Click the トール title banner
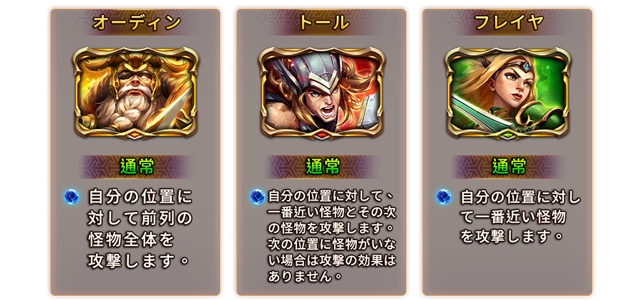Image resolution: width=644 pixels, height=301 pixels. click(323, 23)
